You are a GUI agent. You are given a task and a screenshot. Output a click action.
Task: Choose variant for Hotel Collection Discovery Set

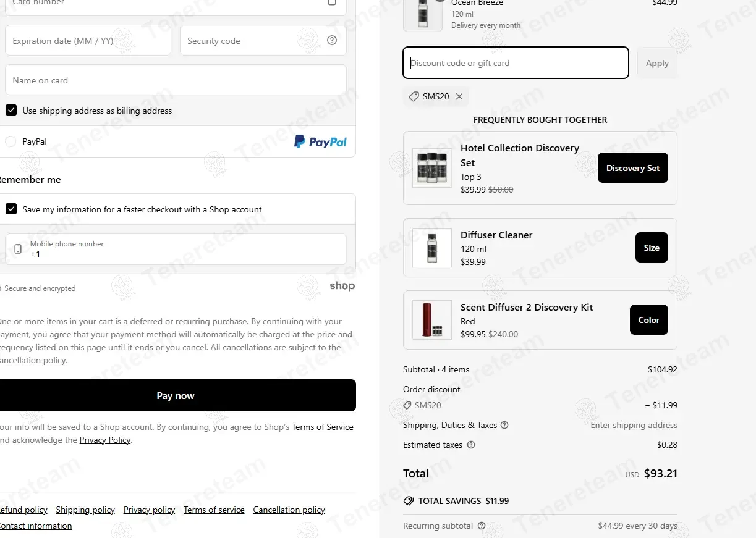point(632,168)
